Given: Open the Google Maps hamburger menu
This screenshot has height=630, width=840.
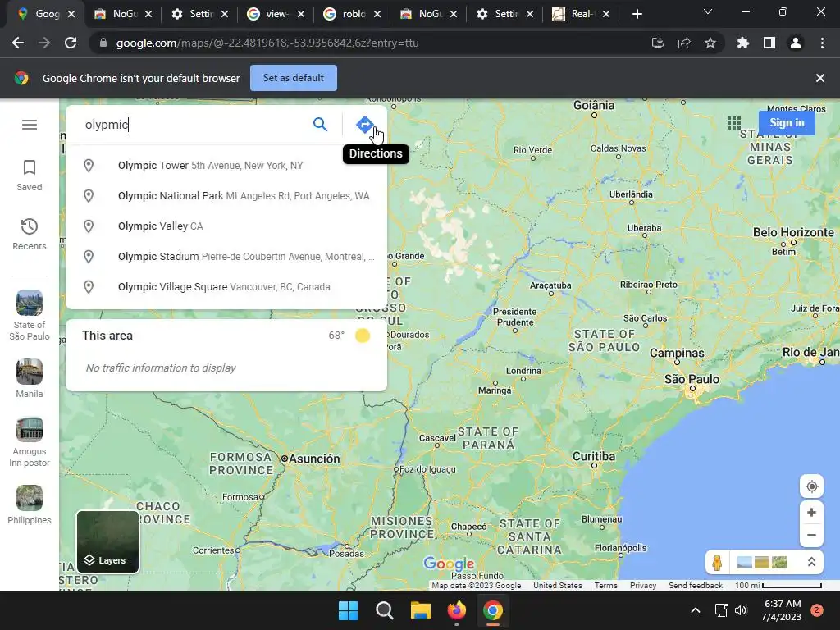Looking at the screenshot, I should click(x=30, y=125).
